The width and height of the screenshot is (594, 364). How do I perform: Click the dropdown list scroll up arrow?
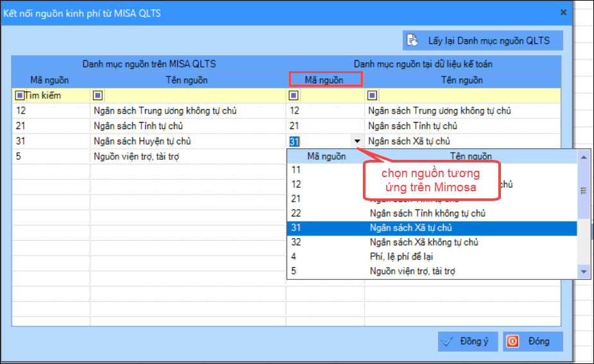point(583,157)
